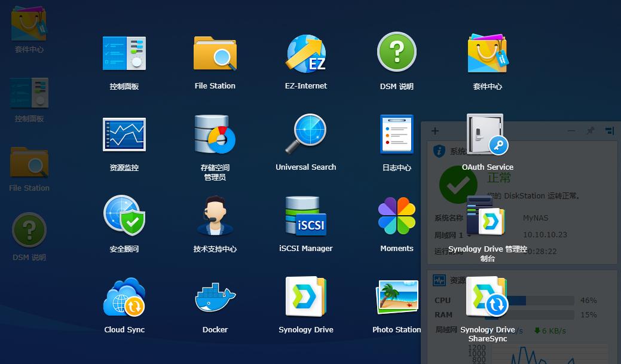Click the CPU usage bar

pyautogui.click(x=529, y=301)
